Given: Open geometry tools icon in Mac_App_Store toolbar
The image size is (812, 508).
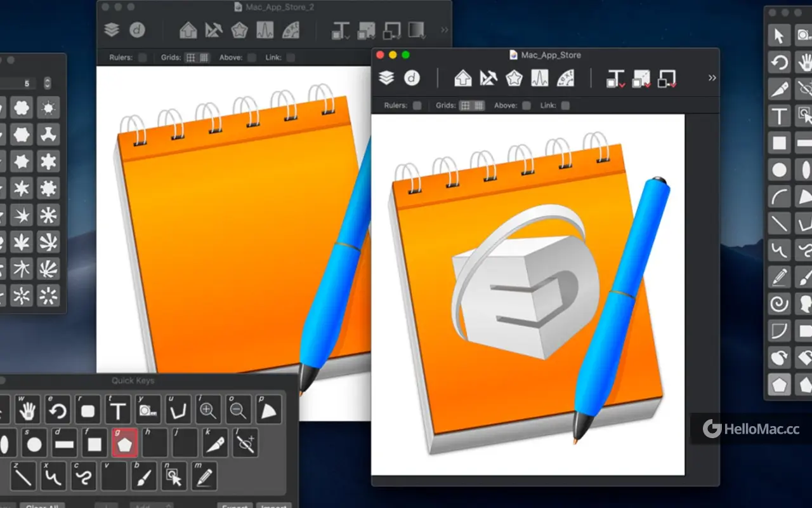Looking at the screenshot, I should click(x=488, y=78).
